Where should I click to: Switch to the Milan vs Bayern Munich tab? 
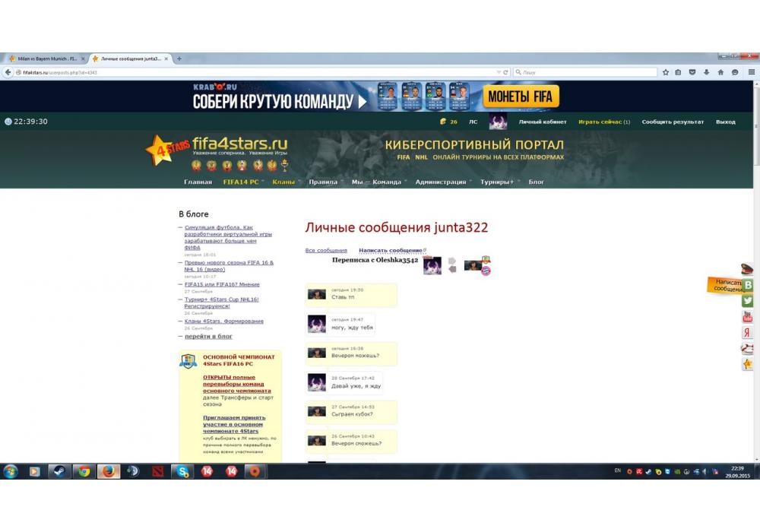pos(46,59)
